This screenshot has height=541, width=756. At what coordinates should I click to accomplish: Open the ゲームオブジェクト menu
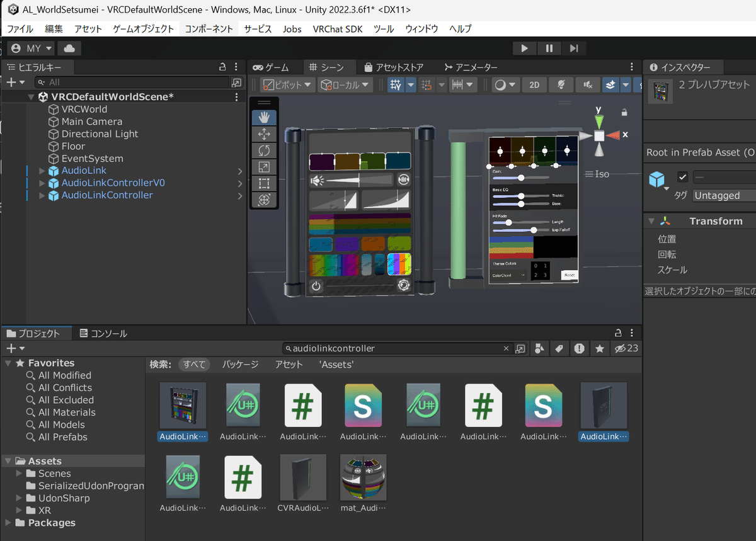coord(144,29)
